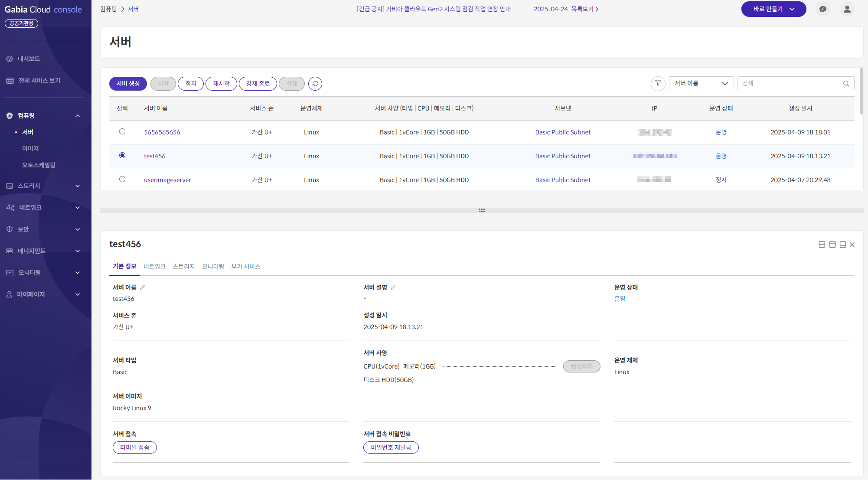Click the My Page person icon
Screen dimensions: 868x480
click(9, 294)
